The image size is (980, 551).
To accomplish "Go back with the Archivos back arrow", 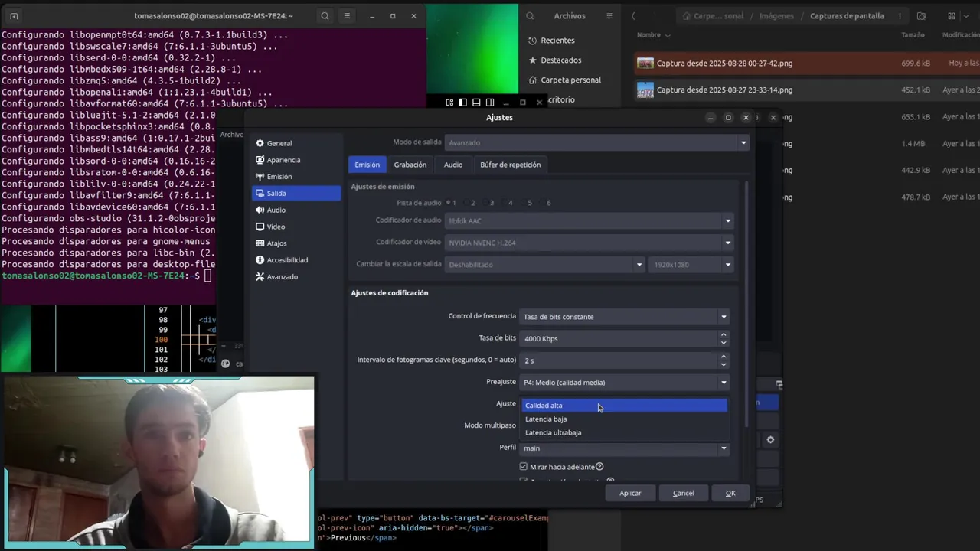I will pyautogui.click(x=633, y=16).
